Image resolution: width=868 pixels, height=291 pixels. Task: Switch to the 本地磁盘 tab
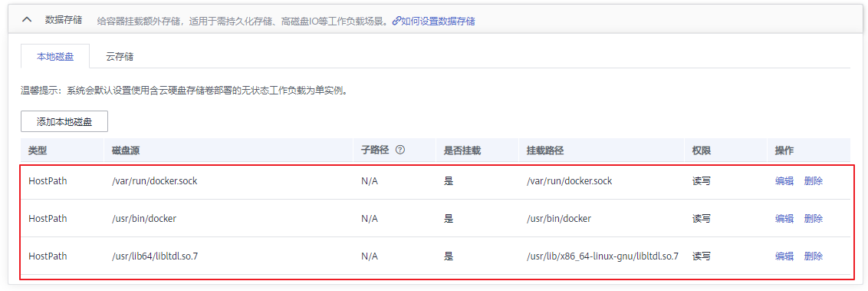pyautogui.click(x=55, y=56)
